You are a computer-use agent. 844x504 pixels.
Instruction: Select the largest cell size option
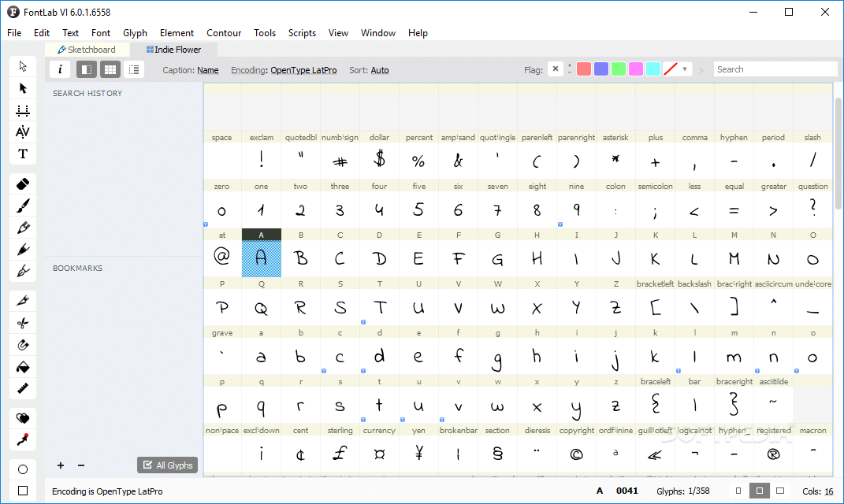[x=780, y=491]
